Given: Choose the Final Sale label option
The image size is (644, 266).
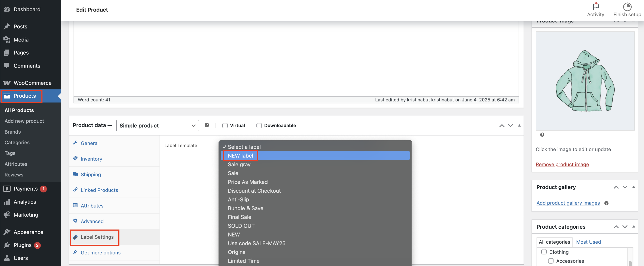Looking at the screenshot, I should coord(315,217).
